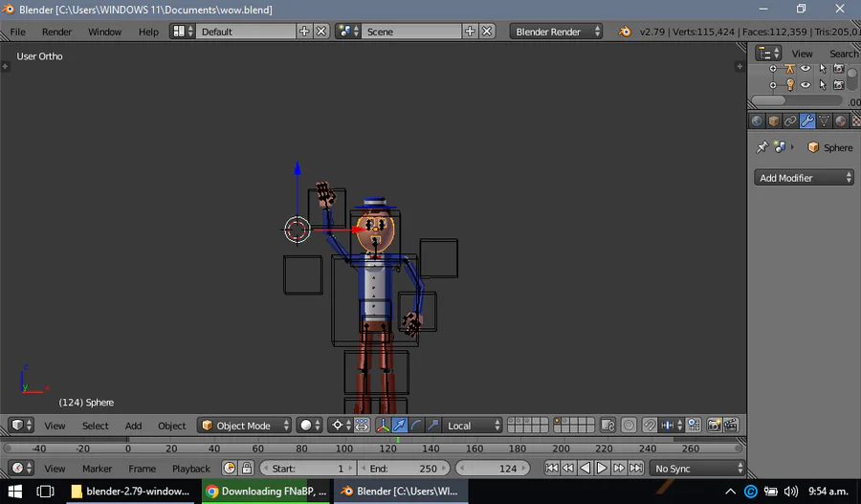The image size is (861, 504).
Task: Pin the properties context with pushpin
Action: 762,147
